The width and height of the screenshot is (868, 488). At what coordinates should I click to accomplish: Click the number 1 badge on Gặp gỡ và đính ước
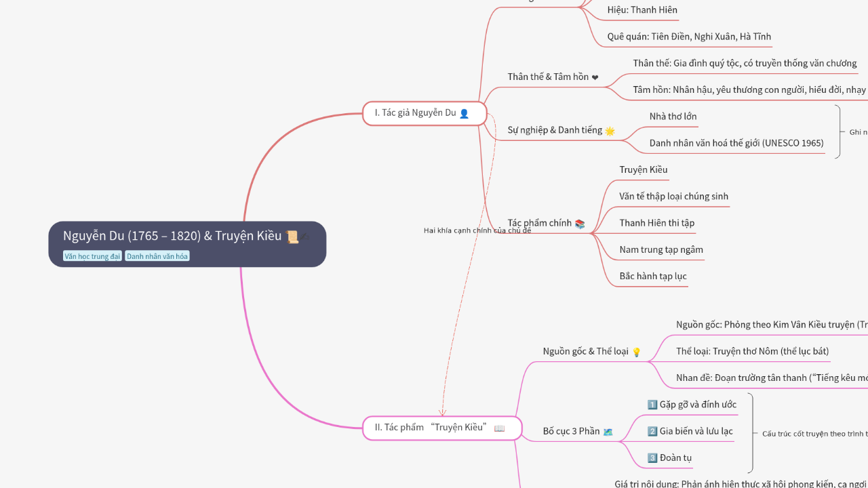coord(652,405)
